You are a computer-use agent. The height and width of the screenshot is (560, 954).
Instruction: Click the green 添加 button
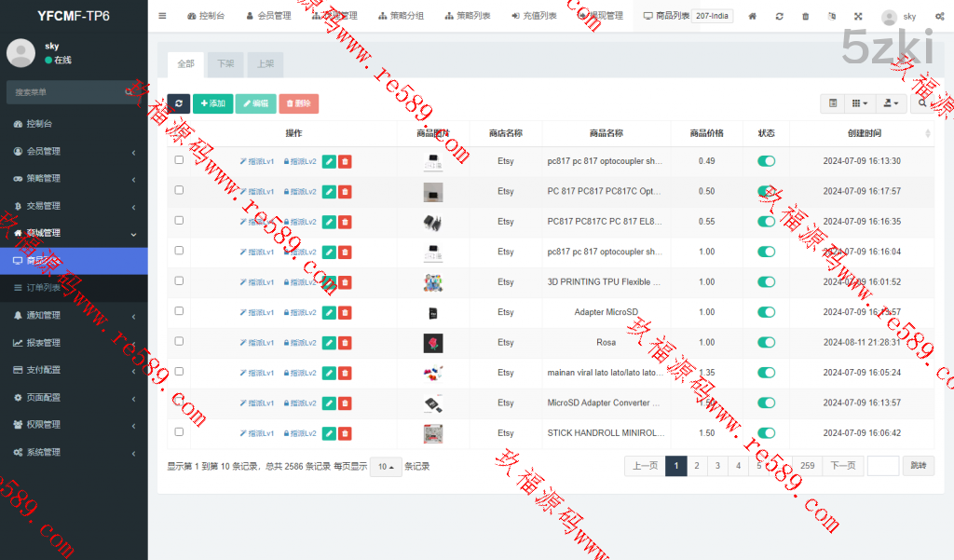213,103
